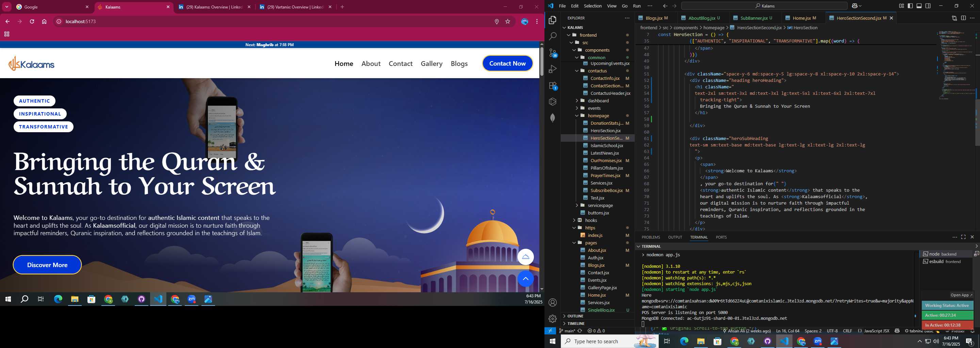Open the Search view in VS Code's activity bar
This screenshot has width=980, height=348.
tap(552, 36)
